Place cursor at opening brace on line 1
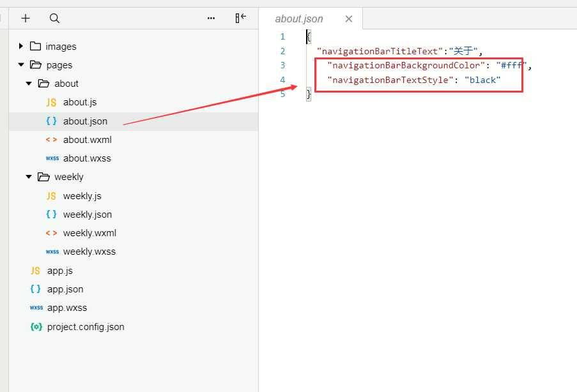 click(309, 36)
